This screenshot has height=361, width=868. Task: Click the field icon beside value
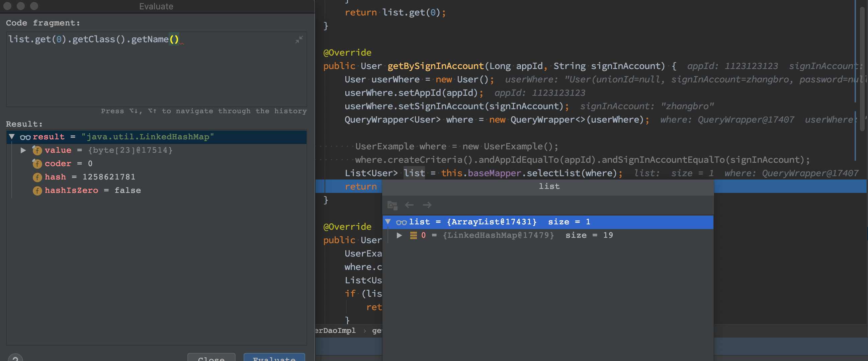click(x=37, y=150)
